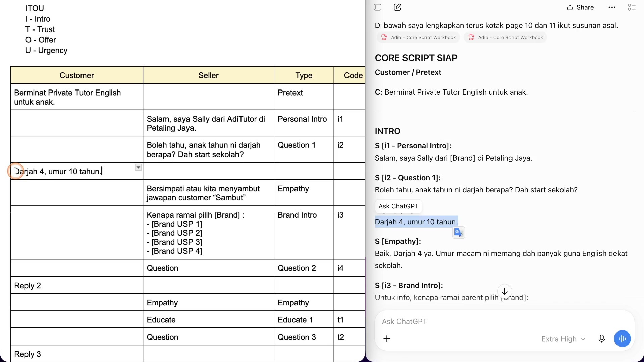
Task: Select the Question 2 type cell
Action: (304, 268)
